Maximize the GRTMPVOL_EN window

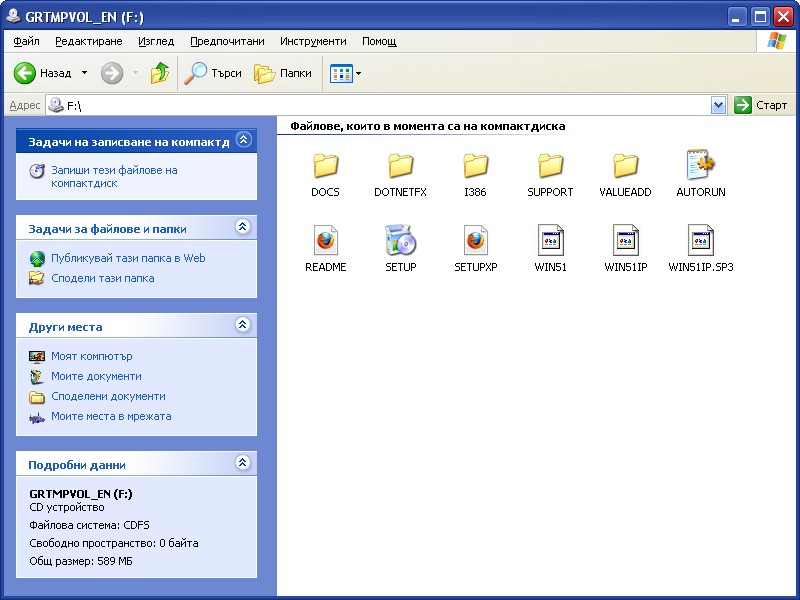coord(760,17)
